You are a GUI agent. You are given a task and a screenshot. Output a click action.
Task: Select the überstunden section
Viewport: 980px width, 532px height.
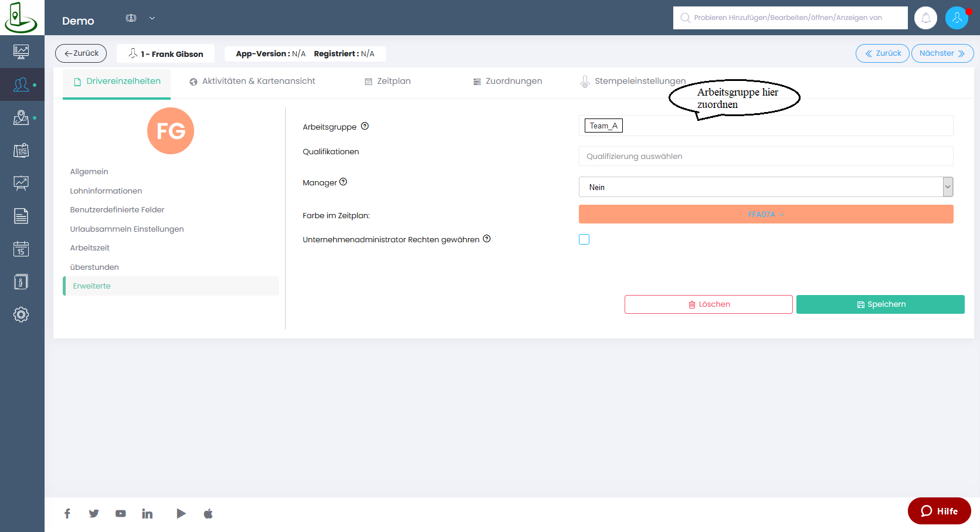coord(94,267)
